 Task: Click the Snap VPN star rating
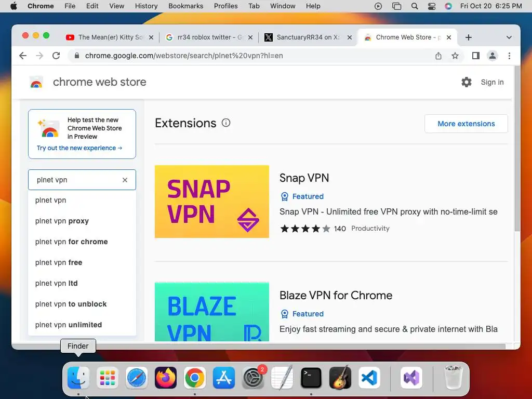305,229
